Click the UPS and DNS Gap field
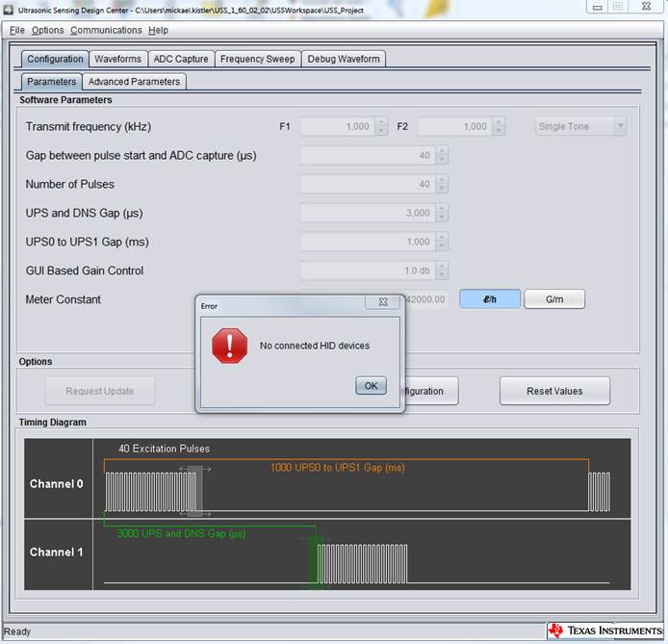668x644 pixels. point(368,213)
